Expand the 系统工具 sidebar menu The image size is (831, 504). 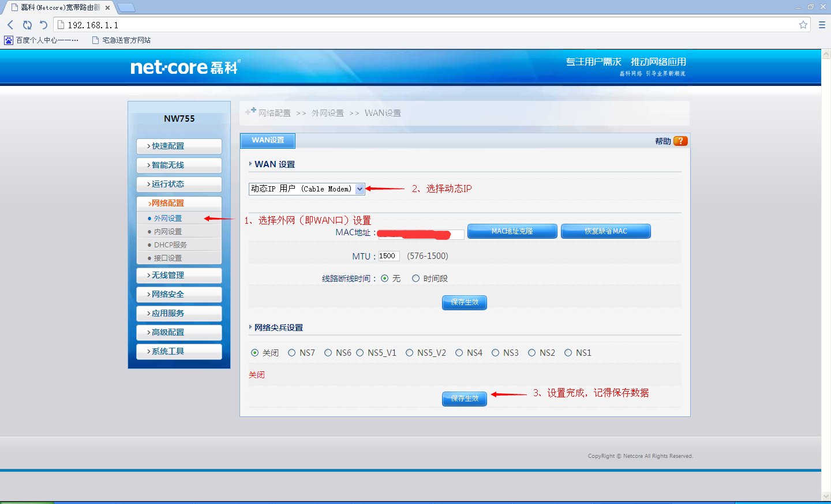pyautogui.click(x=179, y=352)
